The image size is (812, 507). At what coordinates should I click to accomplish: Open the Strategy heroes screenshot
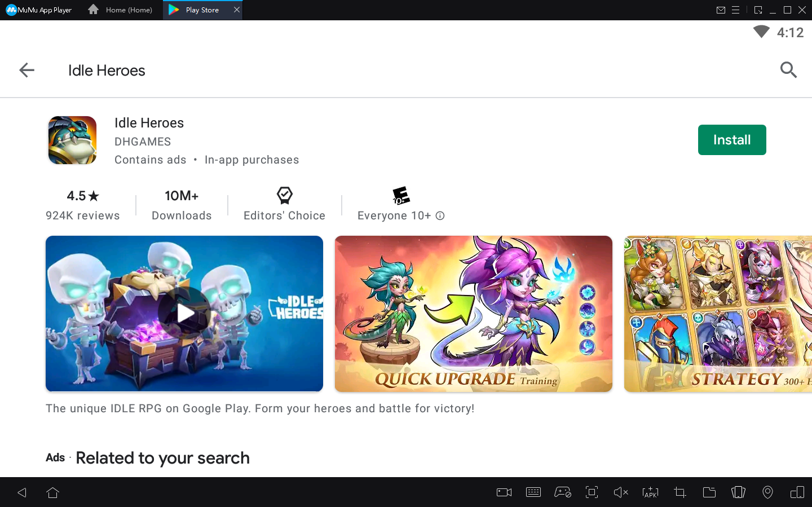[x=718, y=314]
